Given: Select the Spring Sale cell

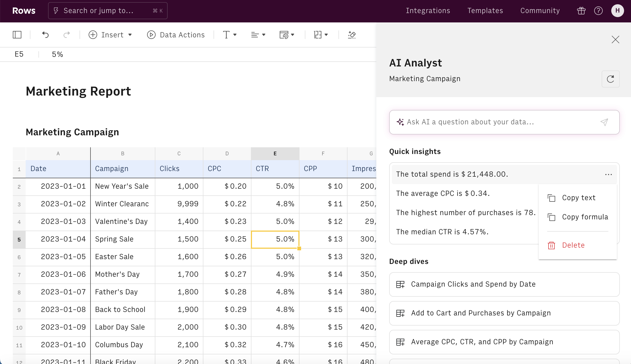Looking at the screenshot, I should (123, 239).
